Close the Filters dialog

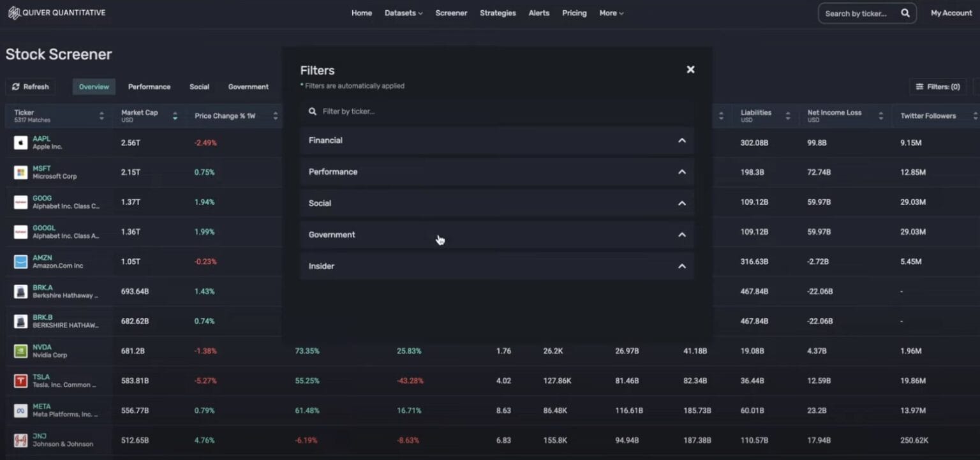pos(690,69)
